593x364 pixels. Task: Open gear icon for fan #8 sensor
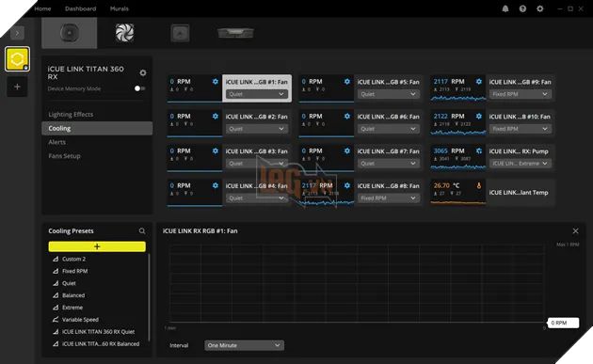(347, 185)
